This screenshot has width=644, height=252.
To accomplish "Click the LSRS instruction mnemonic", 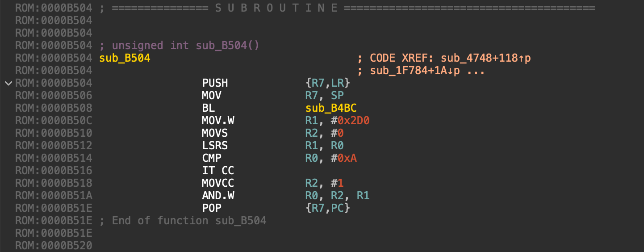I will 215,146.
